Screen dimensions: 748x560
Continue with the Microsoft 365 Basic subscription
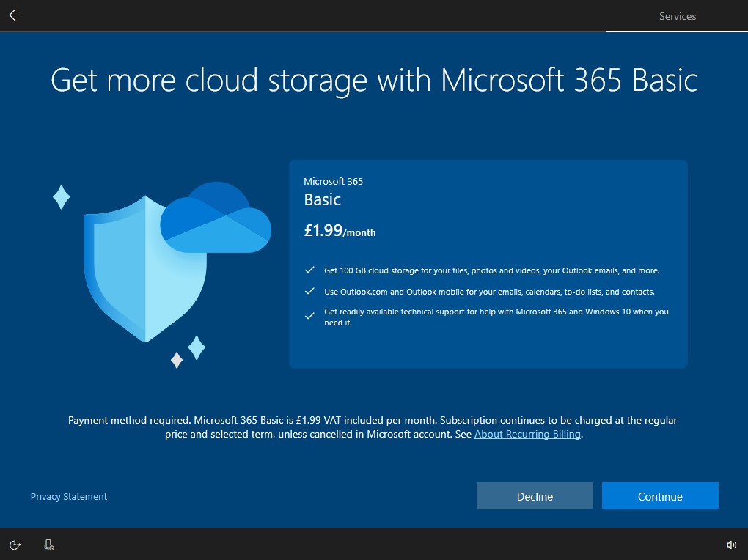point(660,496)
